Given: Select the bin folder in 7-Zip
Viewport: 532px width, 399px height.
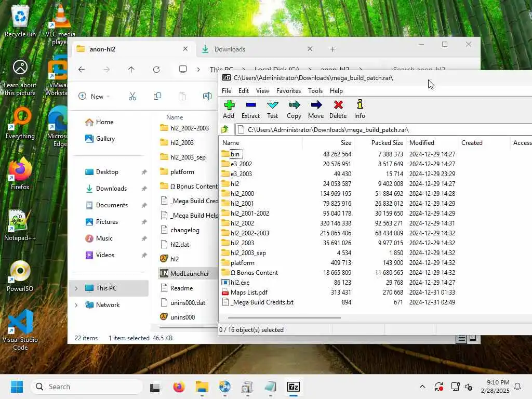Looking at the screenshot, I should (x=235, y=154).
